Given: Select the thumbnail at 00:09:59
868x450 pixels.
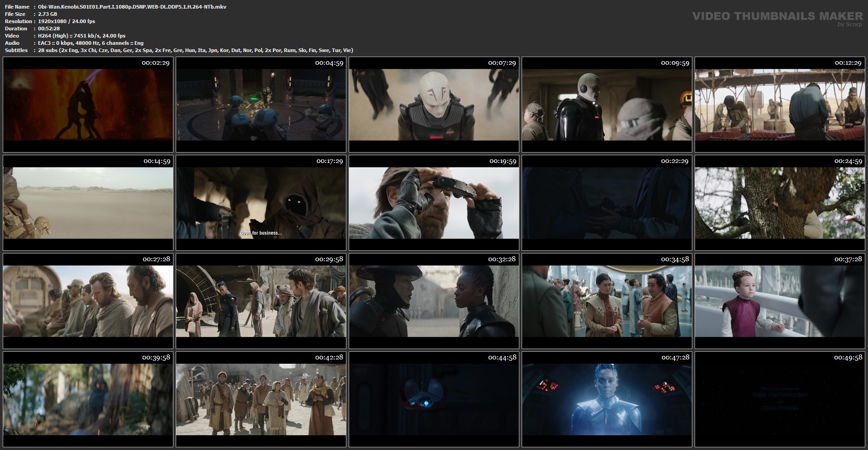Looking at the screenshot, I should (x=607, y=105).
